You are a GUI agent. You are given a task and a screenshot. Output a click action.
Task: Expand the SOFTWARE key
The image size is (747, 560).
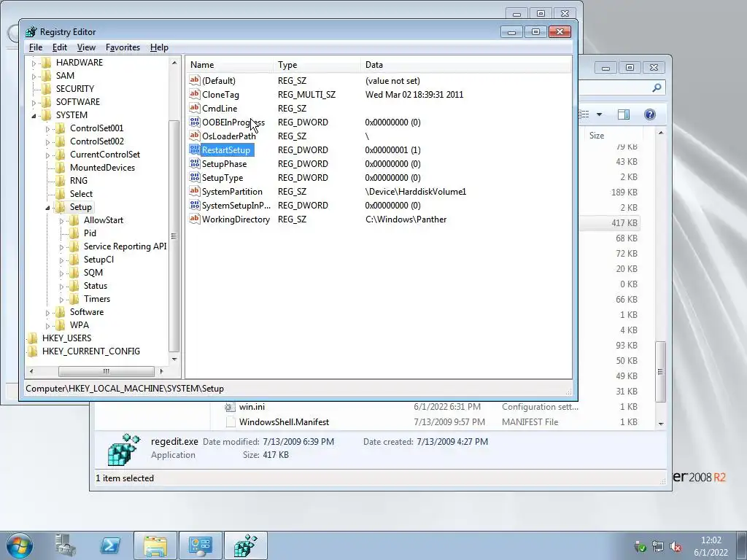point(34,102)
